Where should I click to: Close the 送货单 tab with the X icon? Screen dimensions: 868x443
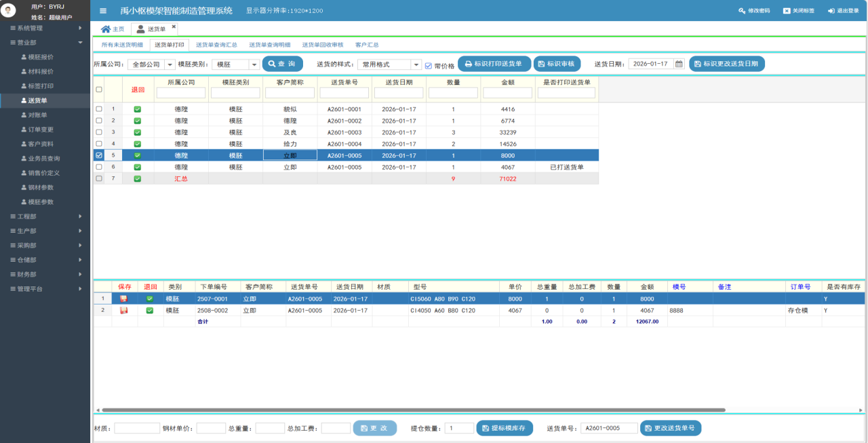[174, 27]
